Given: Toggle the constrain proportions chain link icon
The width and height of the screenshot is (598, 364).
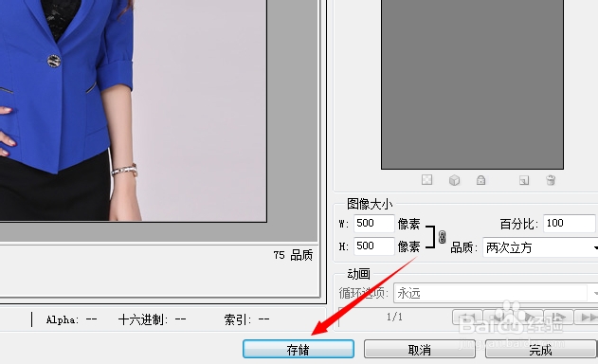Looking at the screenshot, I should click(x=442, y=237).
